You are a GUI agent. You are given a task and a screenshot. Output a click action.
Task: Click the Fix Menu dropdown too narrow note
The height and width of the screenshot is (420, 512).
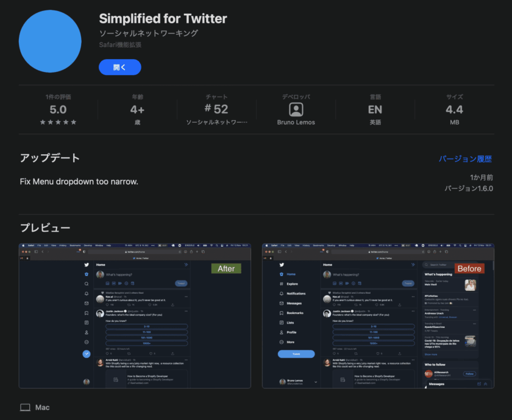click(79, 182)
